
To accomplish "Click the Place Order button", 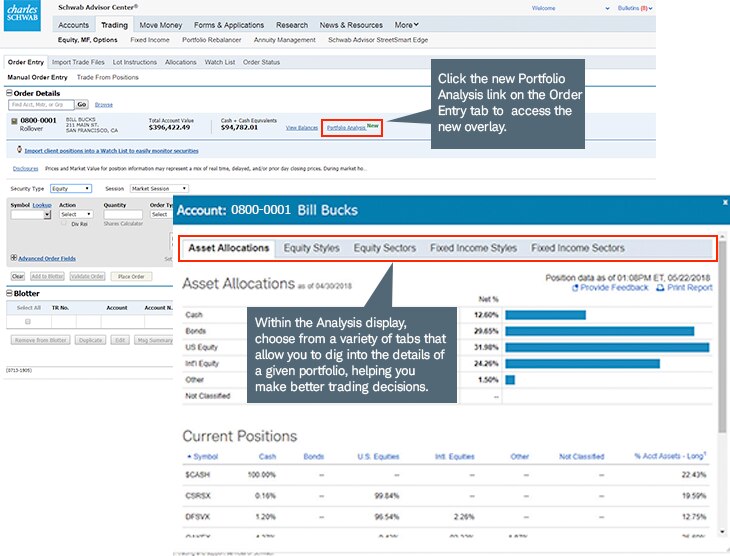I will (x=131, y=276).
